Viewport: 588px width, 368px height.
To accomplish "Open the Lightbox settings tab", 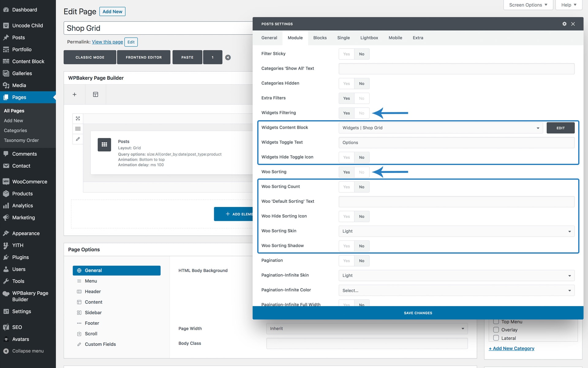I will click(x=369, y=38).
